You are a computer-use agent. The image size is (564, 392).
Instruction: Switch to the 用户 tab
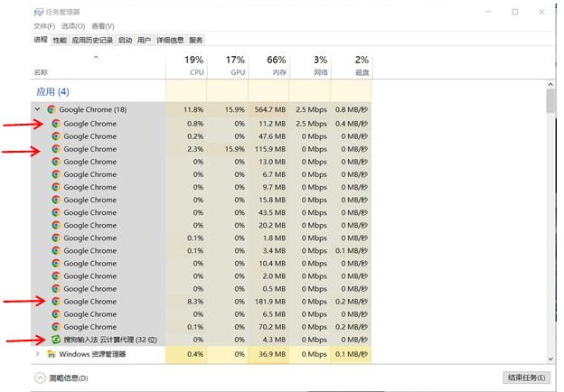[144, 41]
